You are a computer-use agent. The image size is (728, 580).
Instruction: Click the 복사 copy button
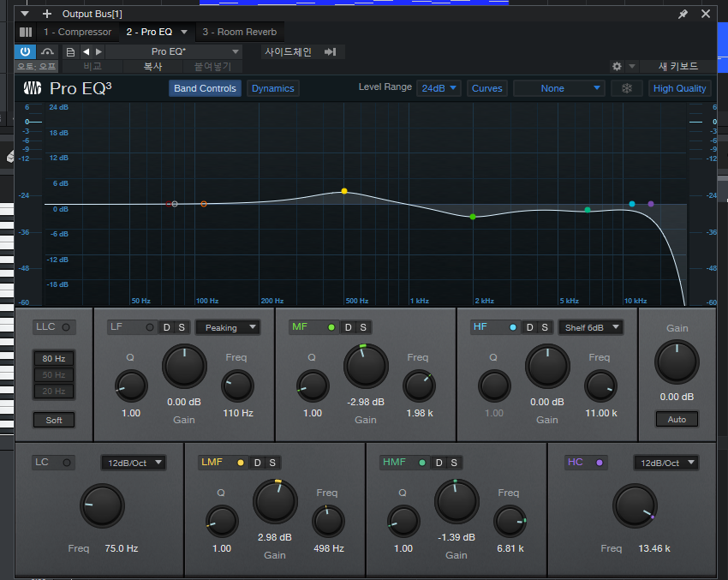(x=152, y=67)
